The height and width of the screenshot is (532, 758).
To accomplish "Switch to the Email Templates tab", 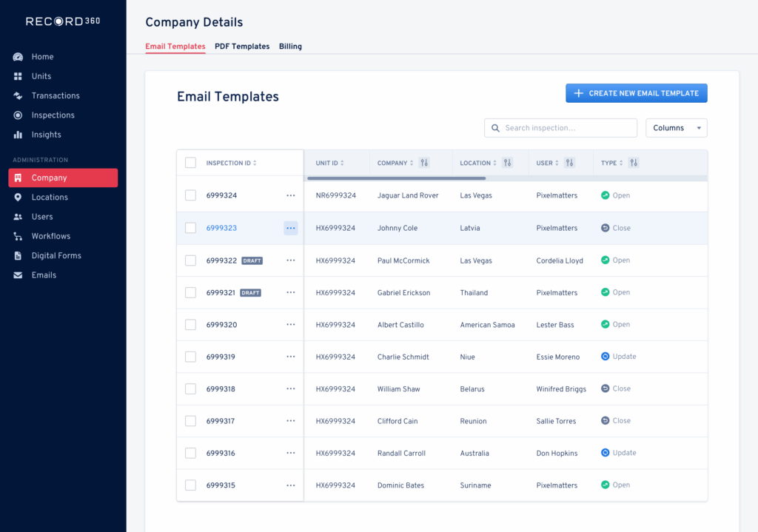I will [175, 47].
